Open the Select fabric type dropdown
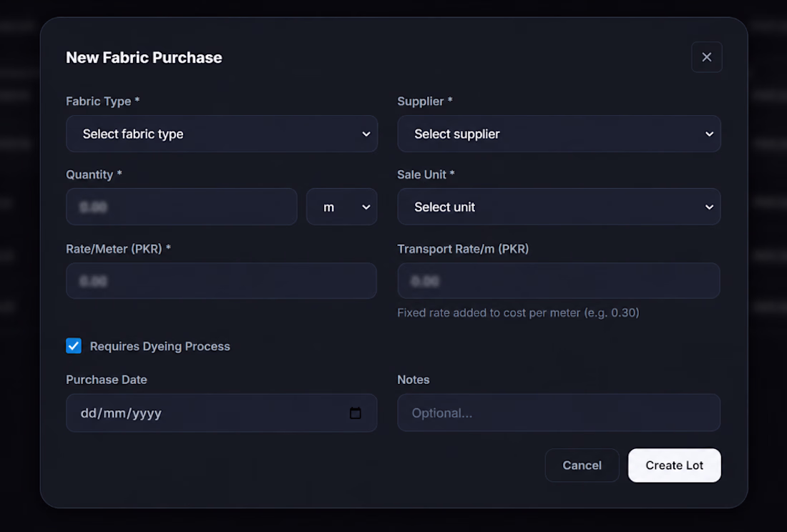 [222, 134]
